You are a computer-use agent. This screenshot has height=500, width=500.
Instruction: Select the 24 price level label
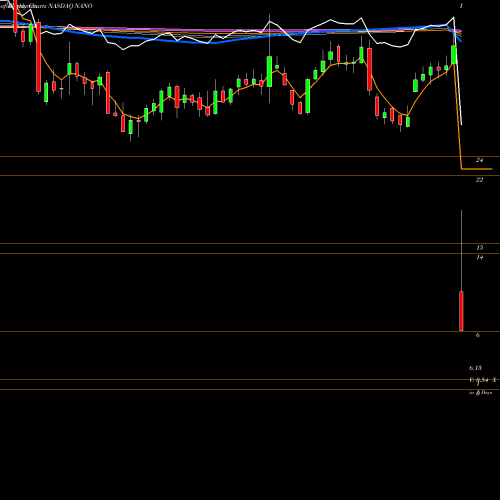click(479, 160)
